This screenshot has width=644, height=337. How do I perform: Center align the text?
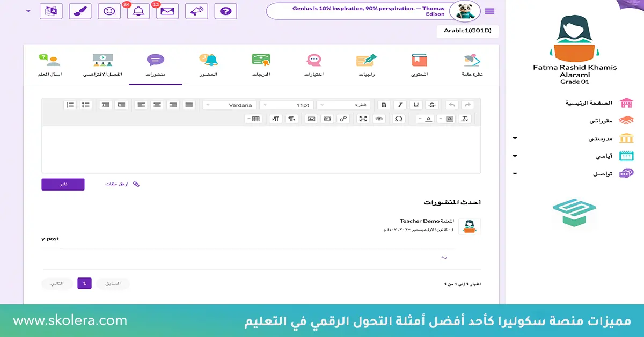(157, 105)
